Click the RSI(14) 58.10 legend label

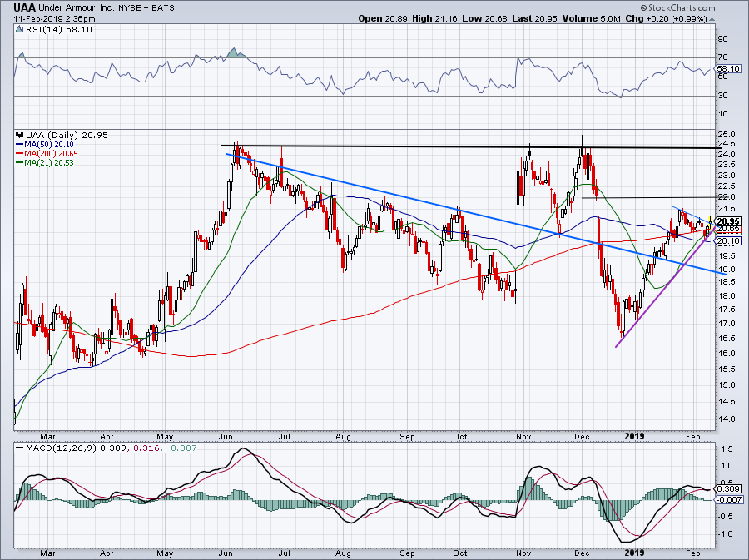[x=59, y=29]
